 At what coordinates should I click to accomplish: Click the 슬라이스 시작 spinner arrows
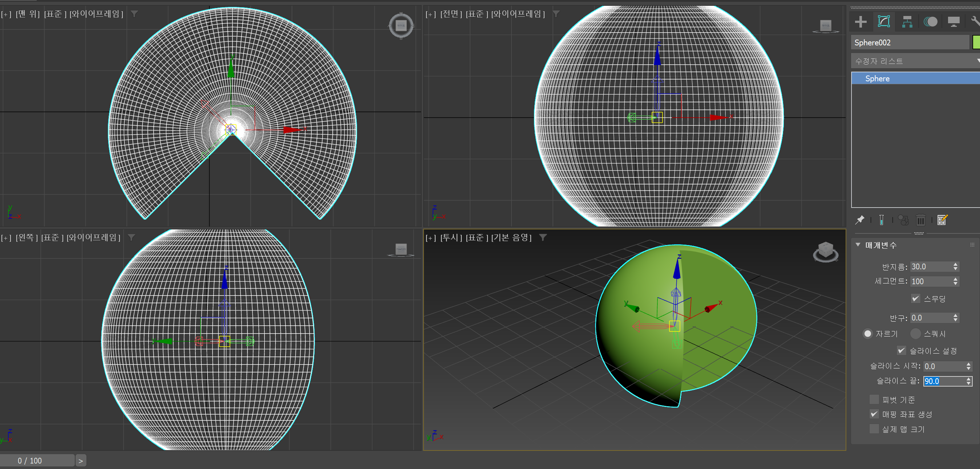click(969, 366)
